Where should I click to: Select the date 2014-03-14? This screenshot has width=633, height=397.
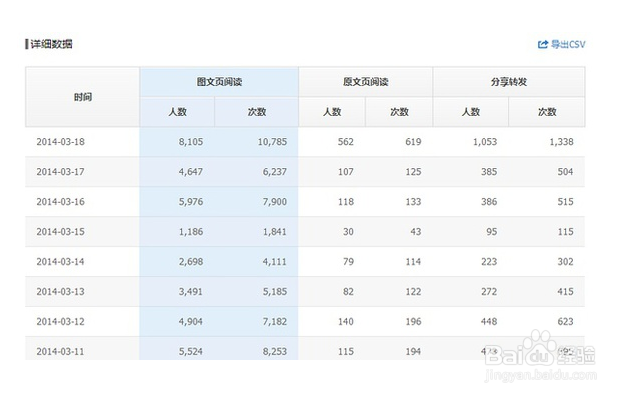(61, 262)
